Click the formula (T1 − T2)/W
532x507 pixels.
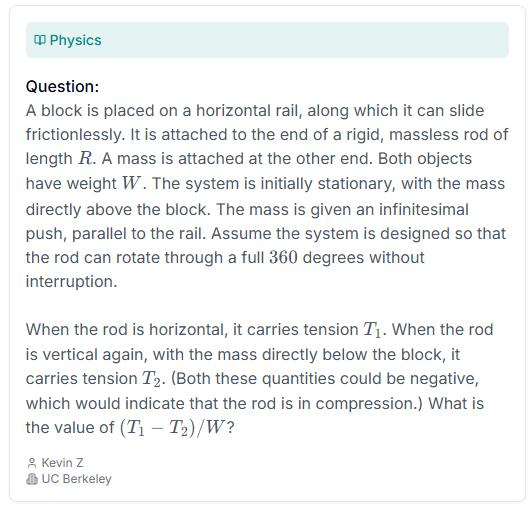coord(172,428)
